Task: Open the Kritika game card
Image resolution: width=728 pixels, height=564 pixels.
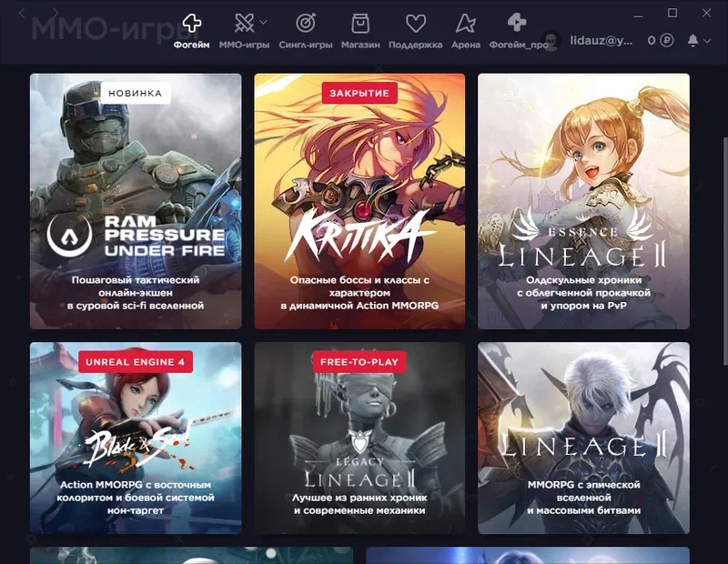Action: click(359, 201)
